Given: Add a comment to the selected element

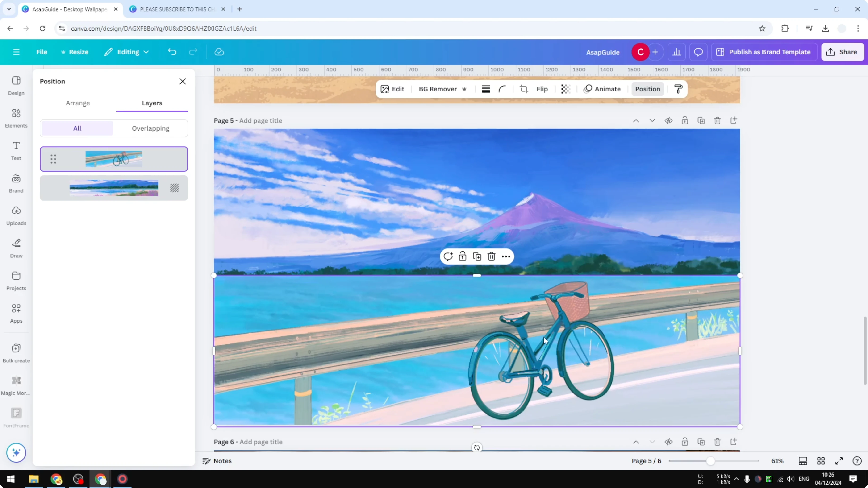Looking at the screenshot, I should [448, 256].
